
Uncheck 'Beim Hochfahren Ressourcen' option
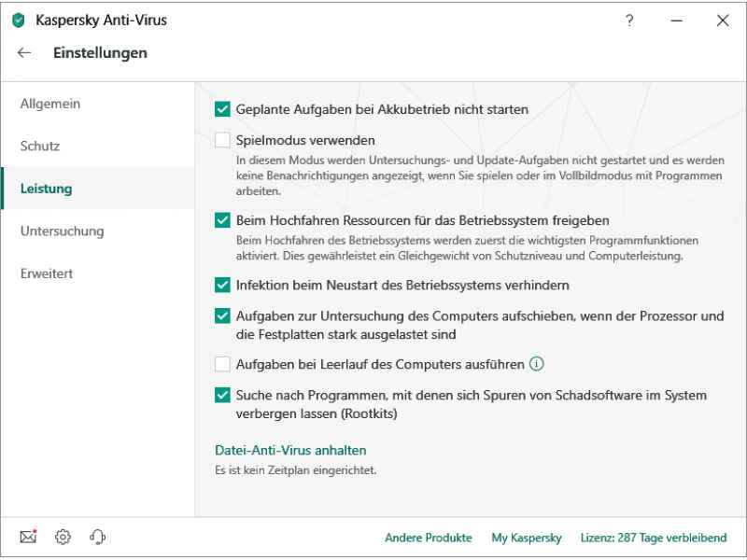coord(222,221)
